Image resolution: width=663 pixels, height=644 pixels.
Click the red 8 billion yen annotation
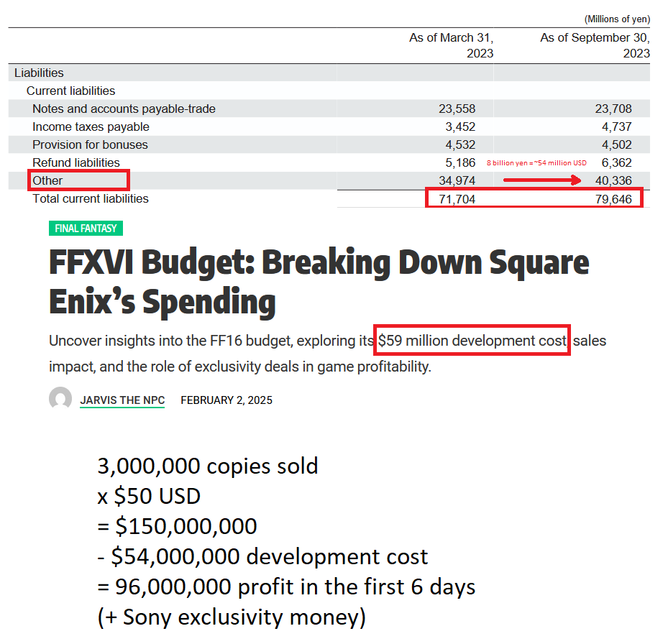536,162
